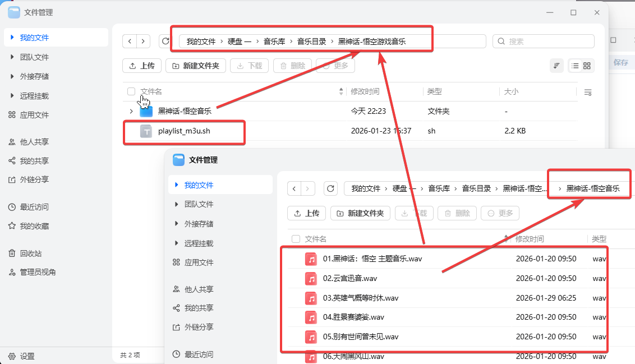Open 他人共享 icon in the front window's sidebar
Image resolution: width=635 pixels, height=364 pixels.
tap(176, 289)
